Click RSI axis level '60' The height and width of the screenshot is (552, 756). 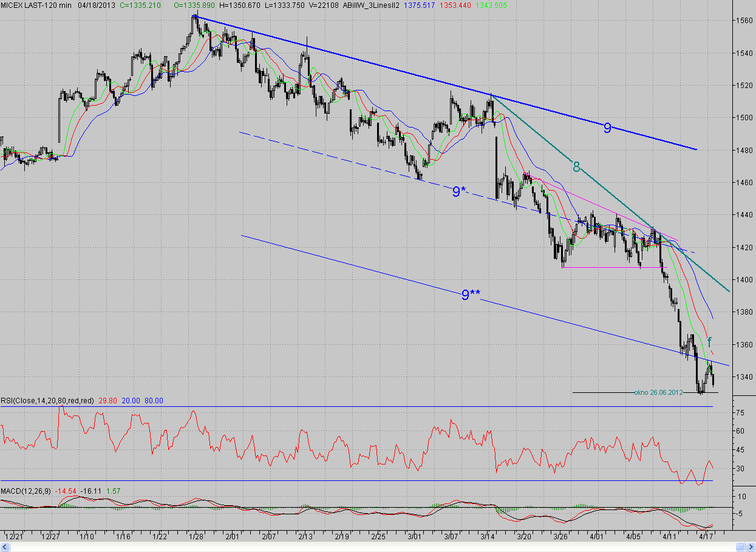(x=740, y=431)
